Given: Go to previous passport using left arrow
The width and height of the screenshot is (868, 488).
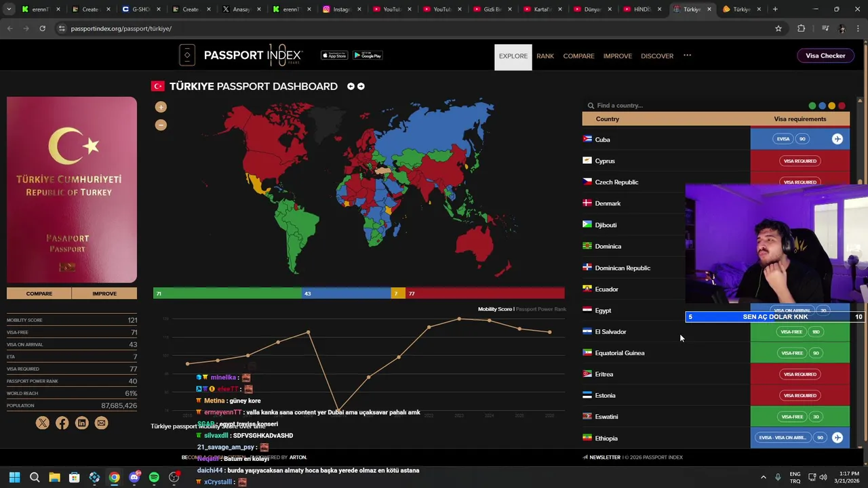Looking at the screenshot, I should click(351, 87).
